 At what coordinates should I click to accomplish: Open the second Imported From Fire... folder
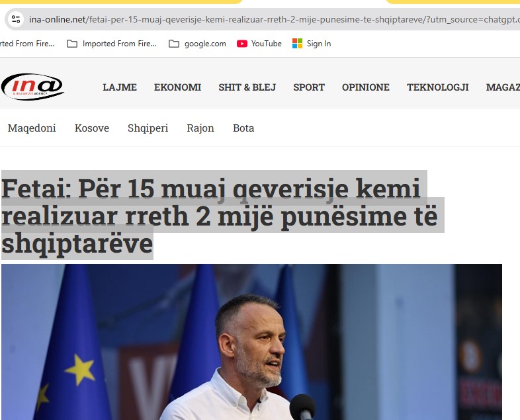(111, 44)
